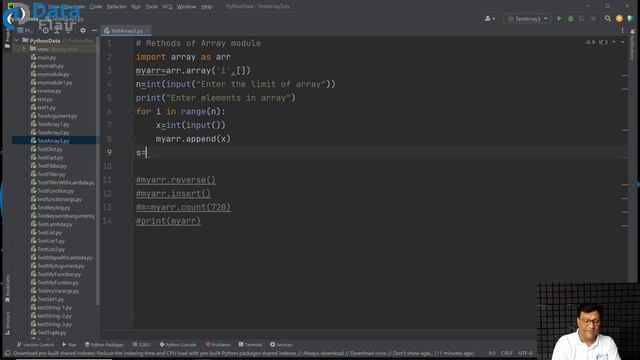Open the Structure side tool window

(x=7, y=323)
